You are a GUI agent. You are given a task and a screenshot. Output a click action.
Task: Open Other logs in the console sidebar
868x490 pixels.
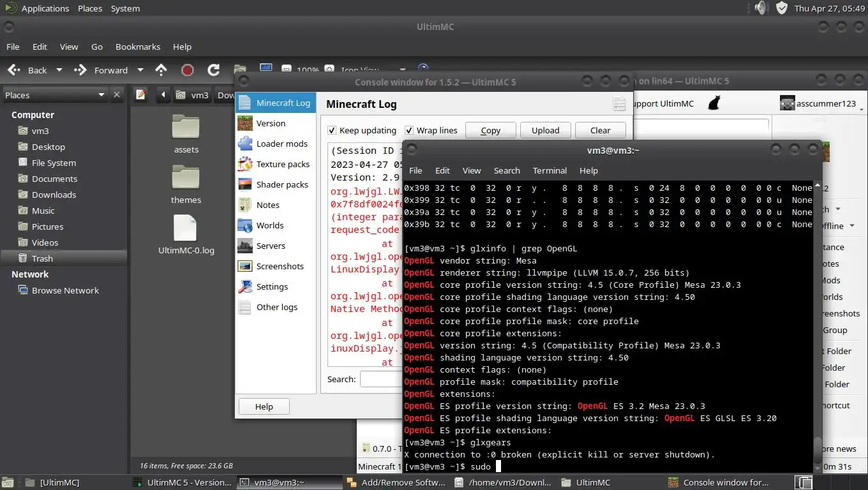(276, 307)
